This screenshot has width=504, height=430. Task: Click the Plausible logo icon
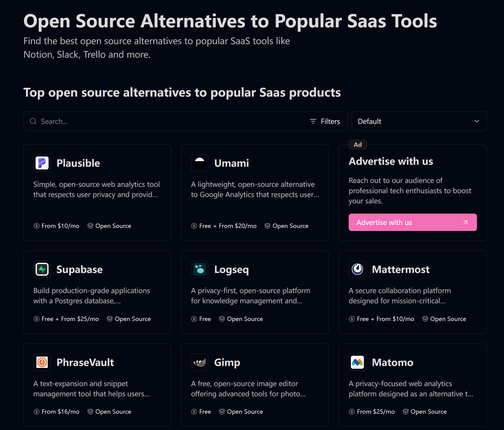[x=42, y=163]
